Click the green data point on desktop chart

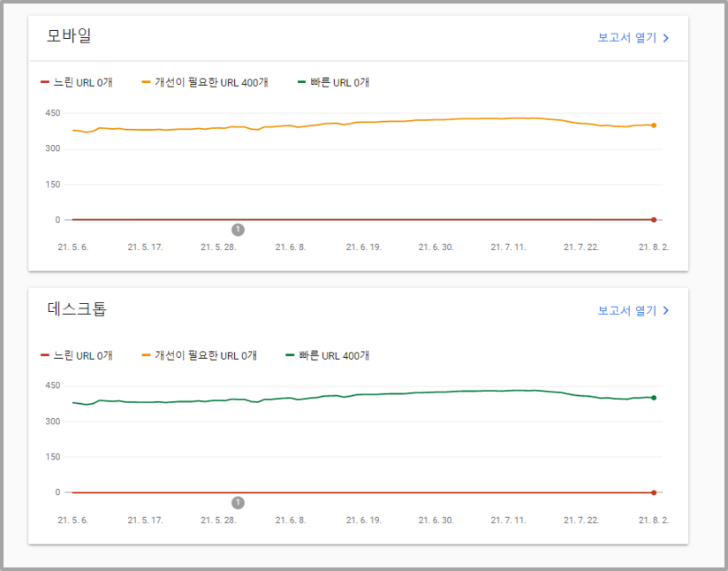[x=653, y=397]
